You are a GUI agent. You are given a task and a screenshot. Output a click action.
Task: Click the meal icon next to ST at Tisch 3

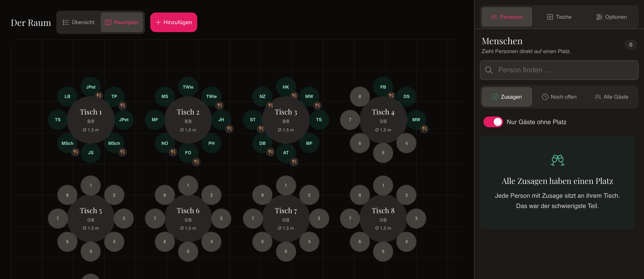(x=261, y=129)
